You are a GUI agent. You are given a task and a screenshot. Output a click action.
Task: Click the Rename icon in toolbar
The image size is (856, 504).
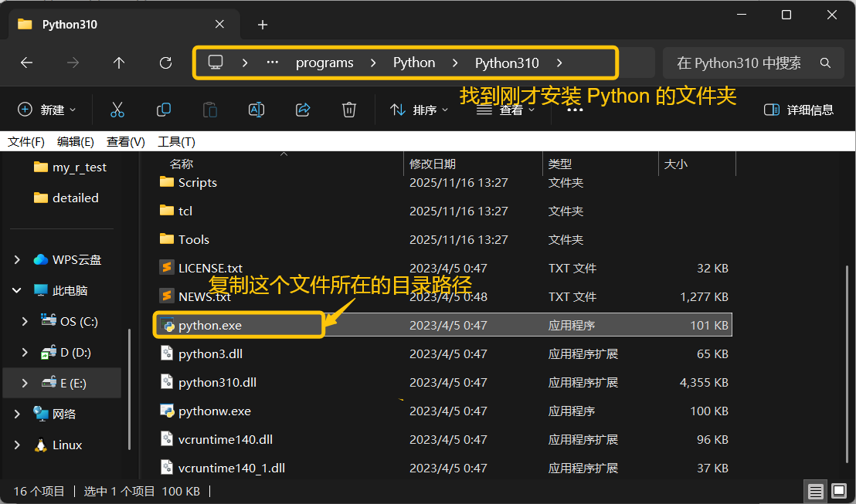(x=256, y=110)
